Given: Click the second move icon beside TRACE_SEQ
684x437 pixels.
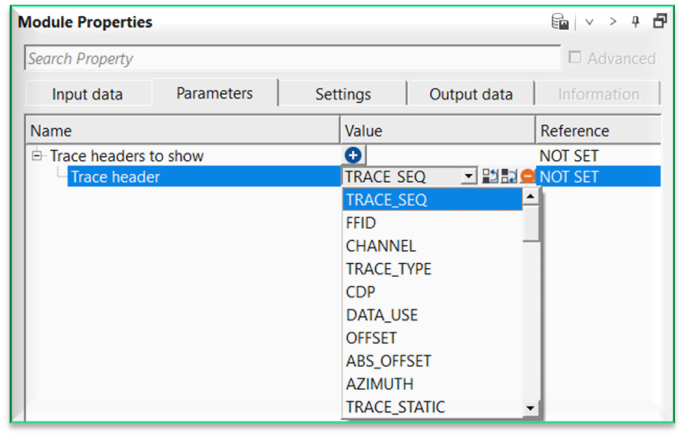Looking at the screenshot, I should (x=509, y=176).
